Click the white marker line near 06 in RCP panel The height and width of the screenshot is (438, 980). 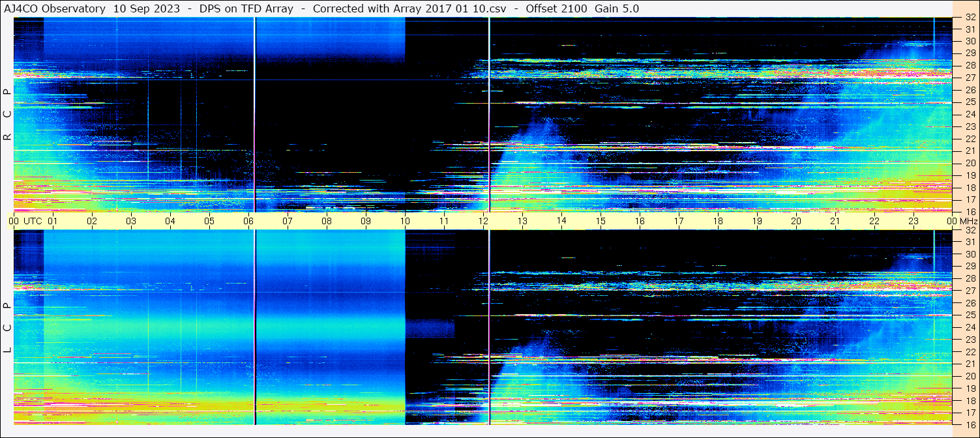coord(254,115)
